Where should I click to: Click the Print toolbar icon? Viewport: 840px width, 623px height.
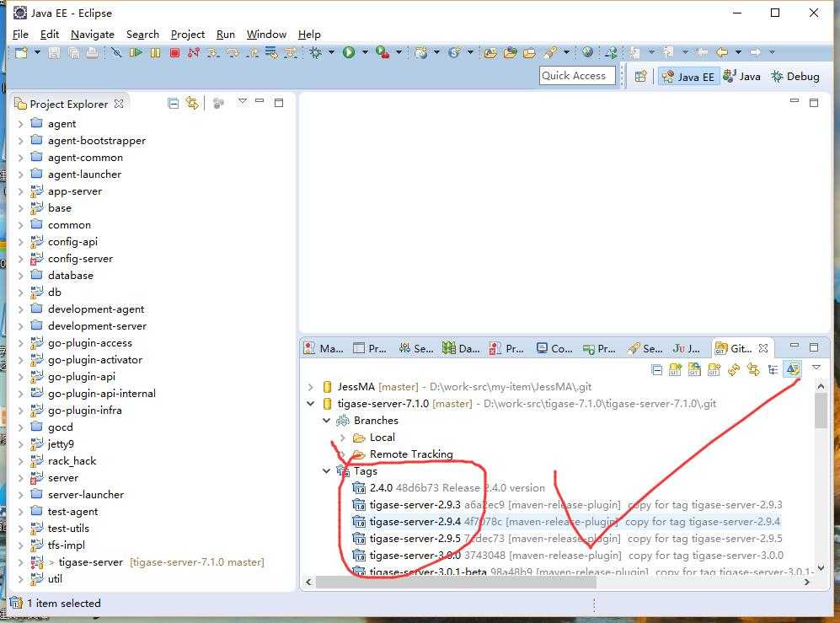pos(92,52)
